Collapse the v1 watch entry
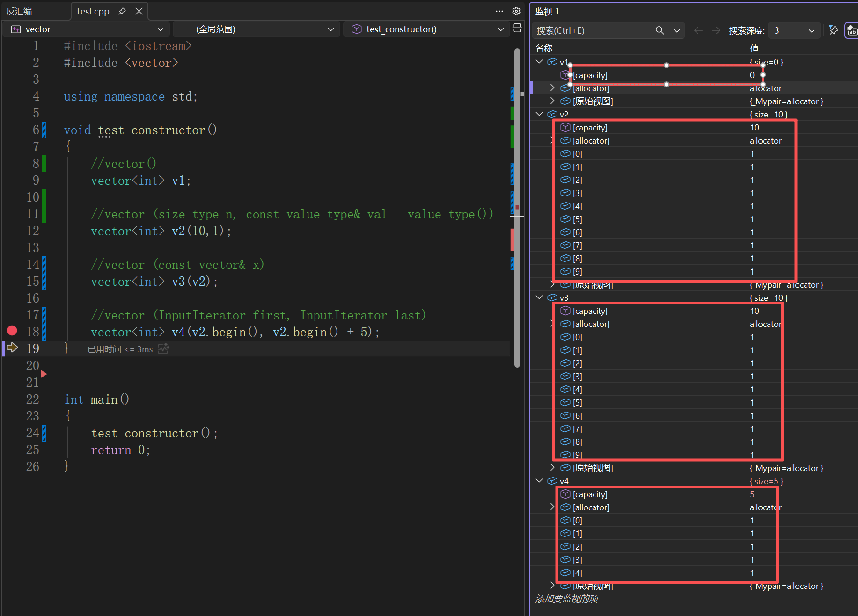Viewport: 858px width, 616px height. point(539,62)
